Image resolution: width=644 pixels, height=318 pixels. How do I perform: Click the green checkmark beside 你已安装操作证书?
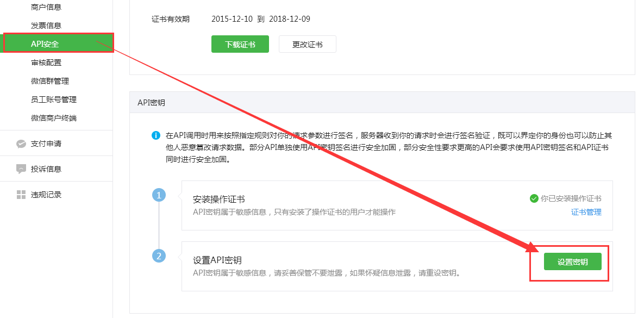click(534, 198)
